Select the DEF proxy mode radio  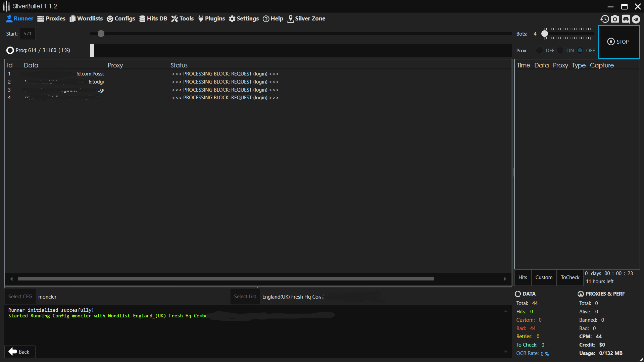point(539,50)
